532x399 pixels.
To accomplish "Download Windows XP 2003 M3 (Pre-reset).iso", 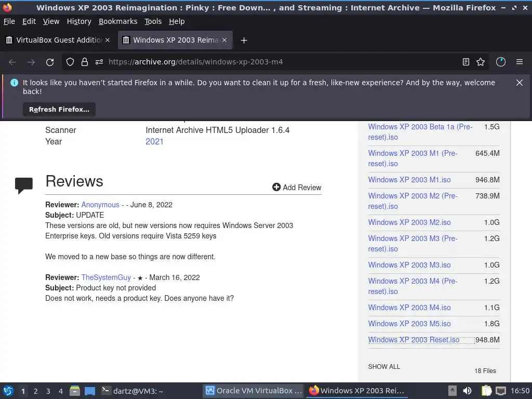I will [413, 244].
